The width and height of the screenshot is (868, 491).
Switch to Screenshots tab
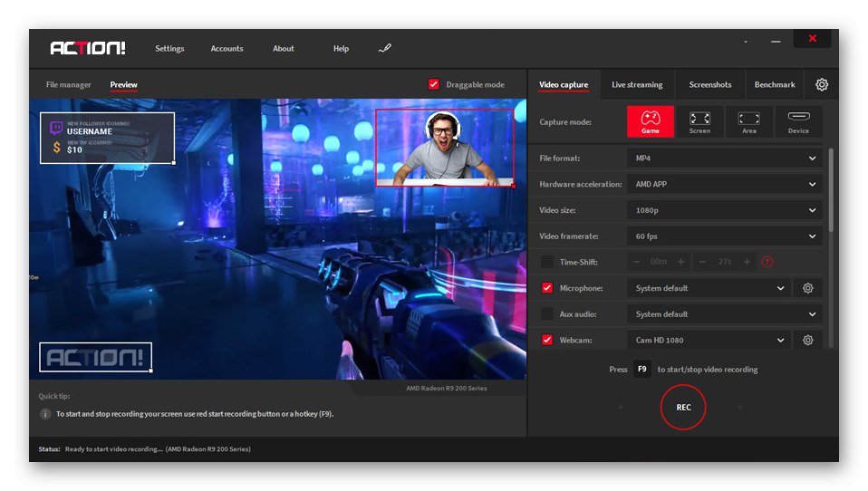[x=709, y=84]
